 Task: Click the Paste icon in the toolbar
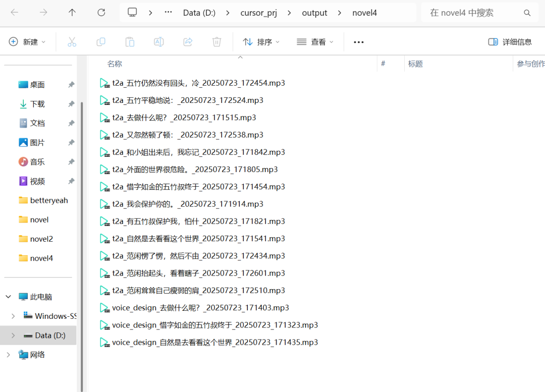[129, 42]
